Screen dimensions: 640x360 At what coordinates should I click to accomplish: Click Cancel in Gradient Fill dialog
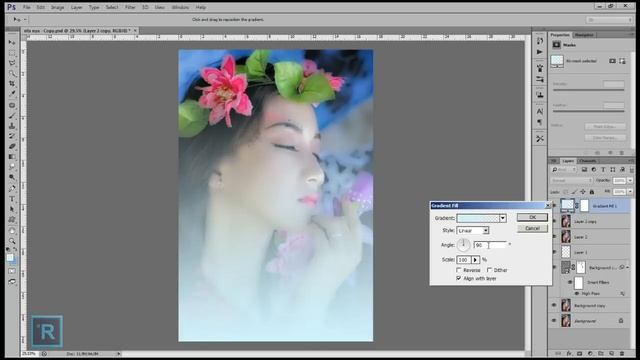532,228
